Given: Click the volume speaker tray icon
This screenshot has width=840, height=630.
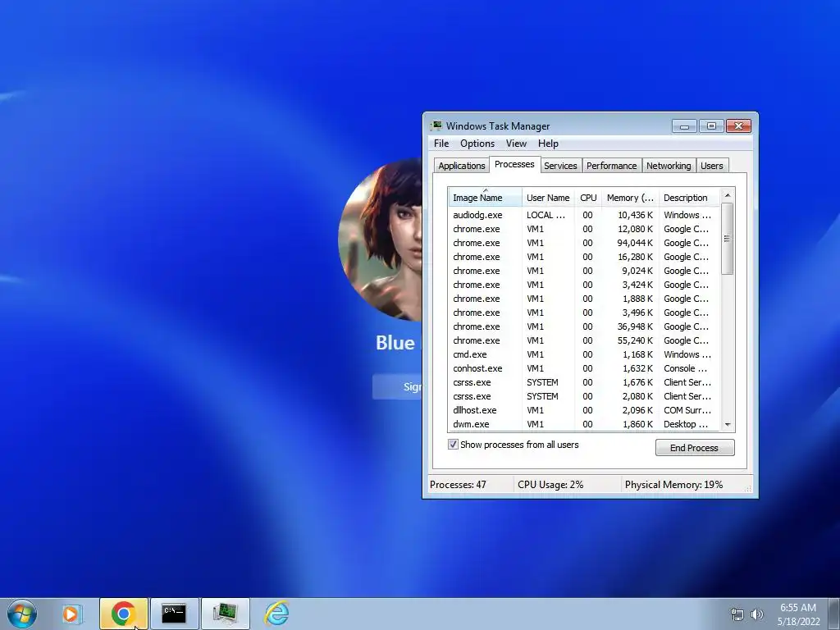Looking at the screenshot, I should (757, 614).
